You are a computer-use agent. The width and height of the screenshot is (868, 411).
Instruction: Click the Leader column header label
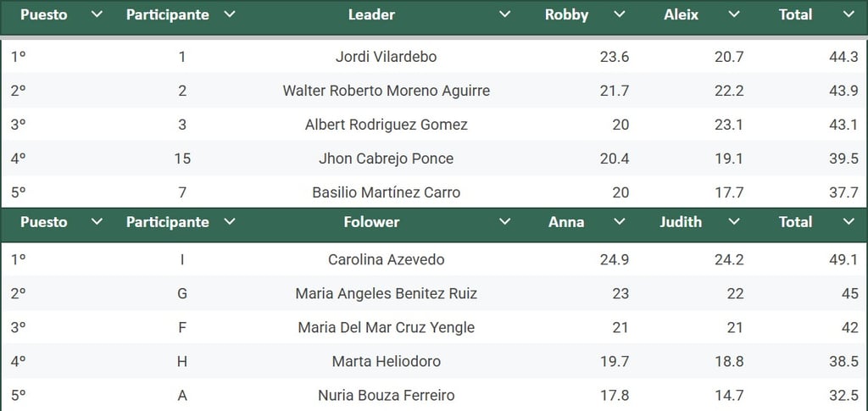coord(371,15)
